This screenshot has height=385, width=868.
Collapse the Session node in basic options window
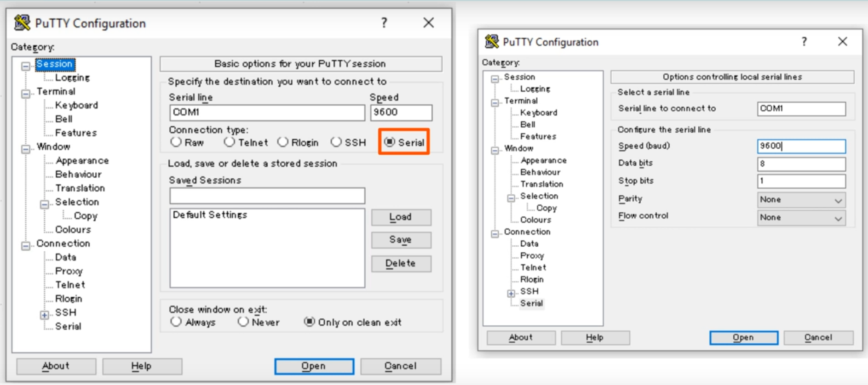pos(26,66)
